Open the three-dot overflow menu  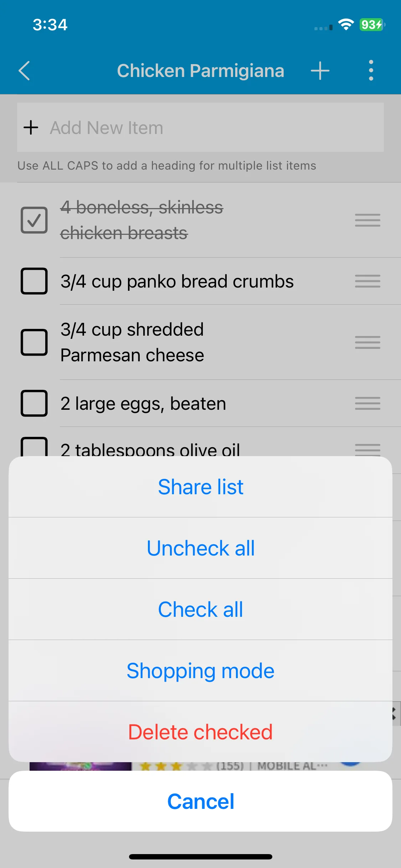[x=371, y=70]
